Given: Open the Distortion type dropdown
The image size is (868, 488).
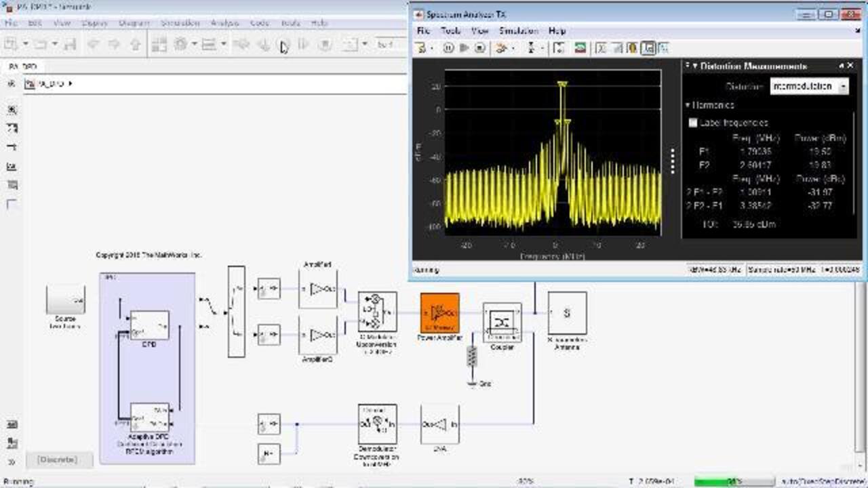Looking at the screenshot, I should (x=810, y=86).
